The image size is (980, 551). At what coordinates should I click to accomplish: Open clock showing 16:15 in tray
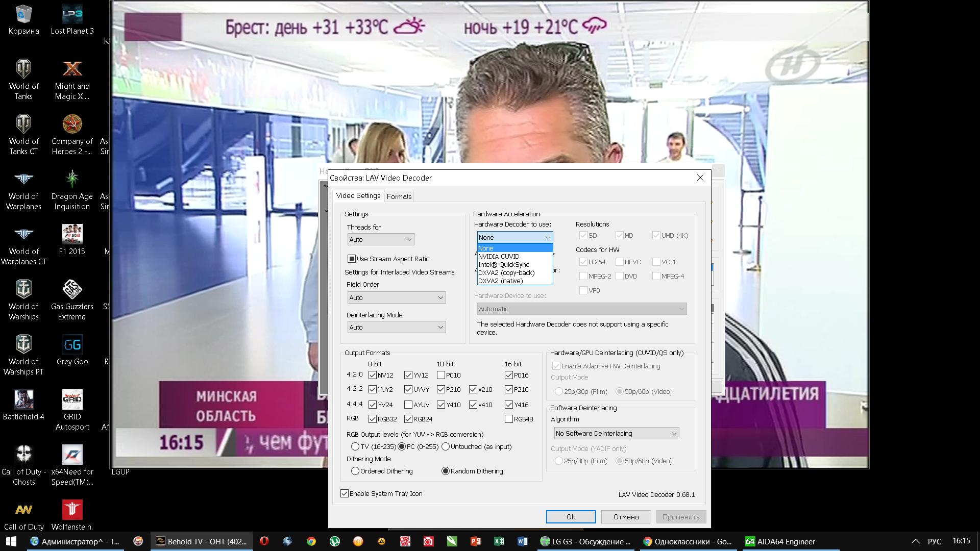tap(961, 541)
